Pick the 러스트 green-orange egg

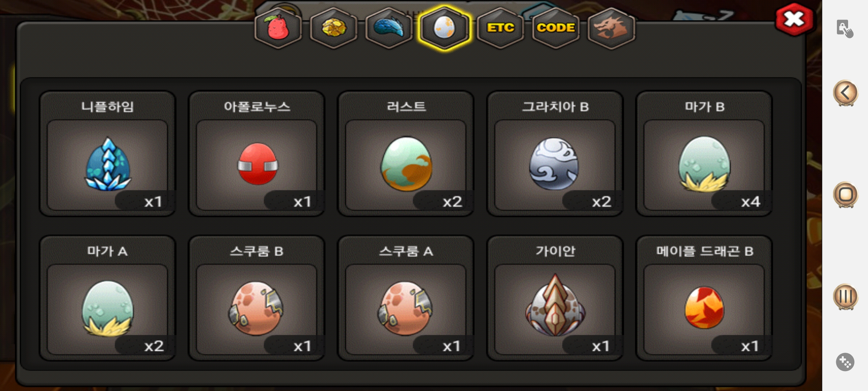(x=406, y=154)
